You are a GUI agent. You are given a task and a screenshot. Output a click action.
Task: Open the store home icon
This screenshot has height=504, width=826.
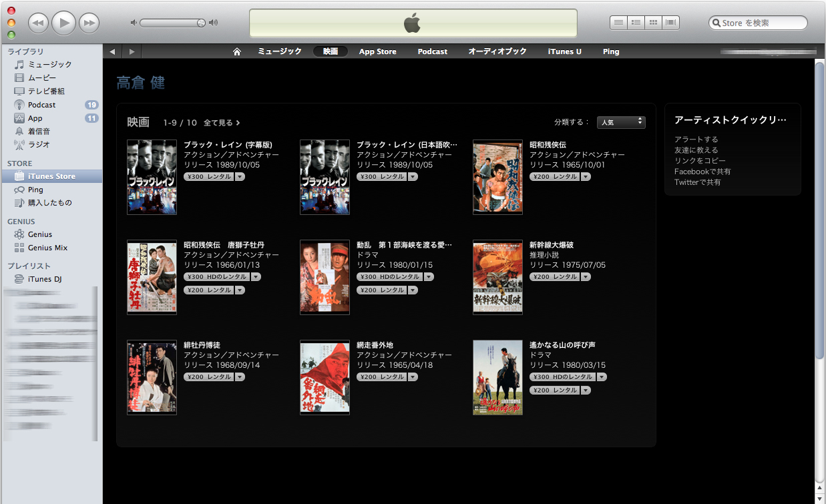coord(236,51)
